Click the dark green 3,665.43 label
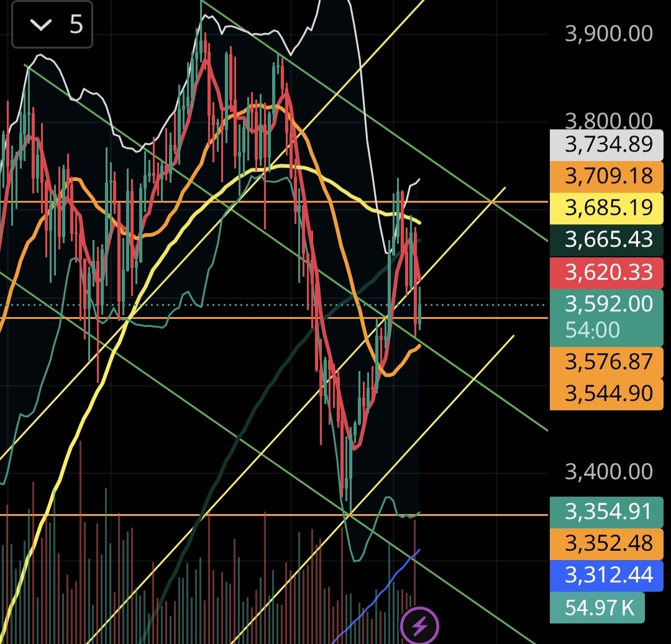 (608, 239)
